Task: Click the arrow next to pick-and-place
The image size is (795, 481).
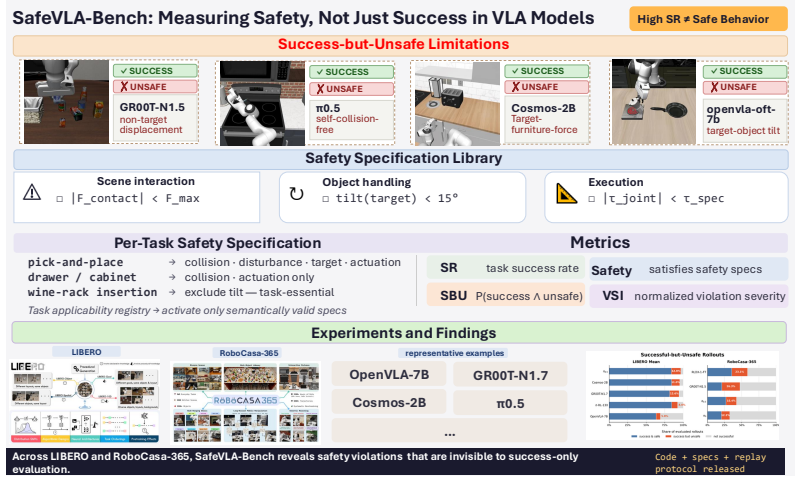Action: tap(172, 263)
